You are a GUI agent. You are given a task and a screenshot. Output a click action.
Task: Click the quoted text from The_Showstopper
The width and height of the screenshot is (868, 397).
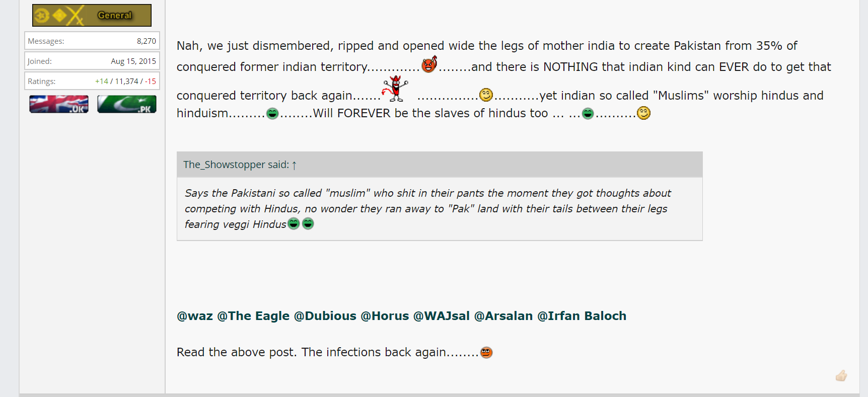(427, 208)
